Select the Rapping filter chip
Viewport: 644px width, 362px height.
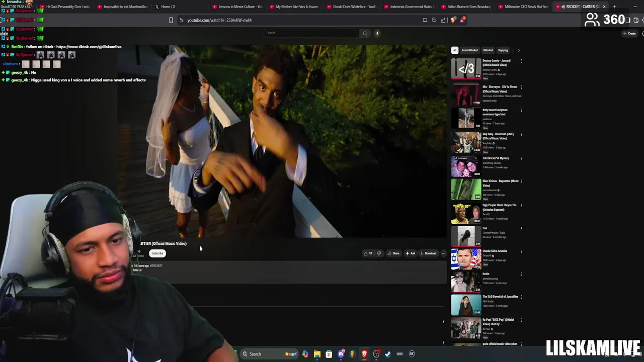503,50
